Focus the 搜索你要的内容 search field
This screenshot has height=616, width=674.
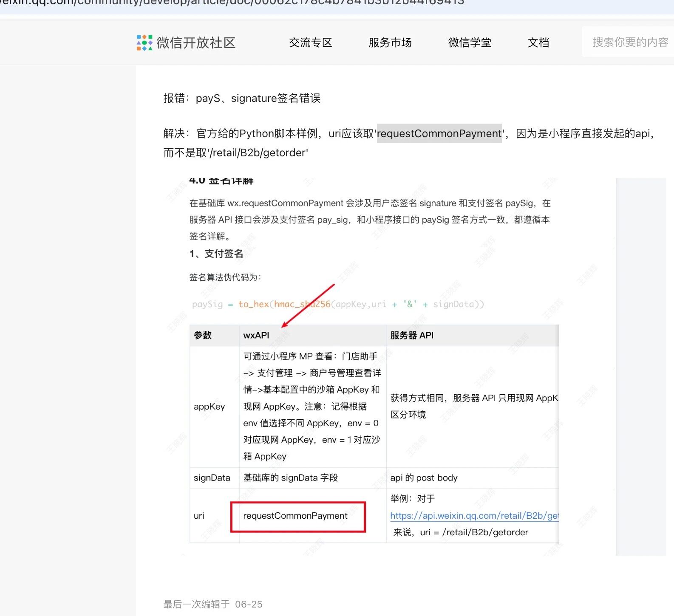pyautogui.click(x=628, y=42)
